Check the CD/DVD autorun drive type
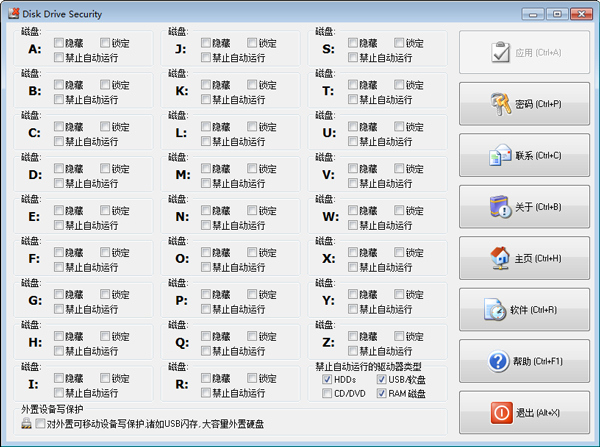The height and width of the screenshot is (447, 600). coord(327,393)
